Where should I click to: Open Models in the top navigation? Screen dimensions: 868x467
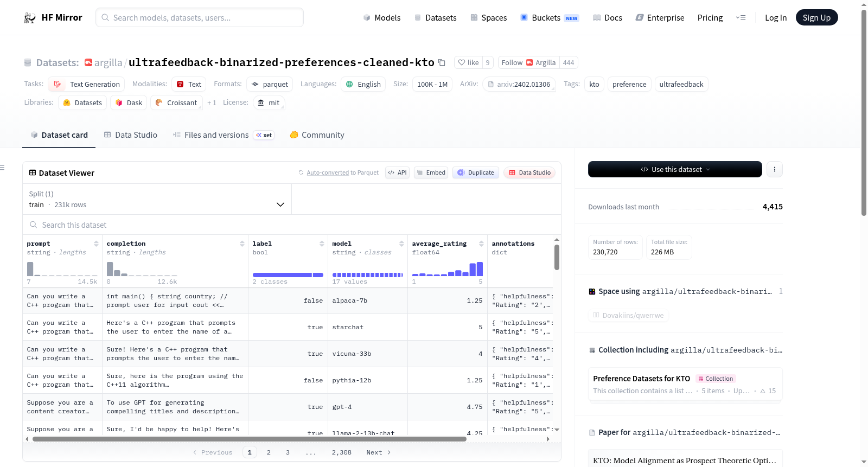point(382,18)
